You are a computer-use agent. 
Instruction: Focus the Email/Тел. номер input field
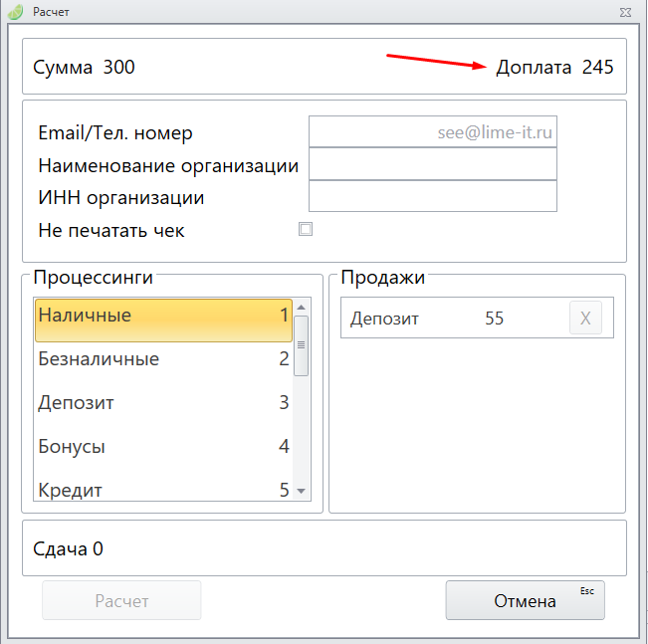pyautogui.click(x=432, y=131)
